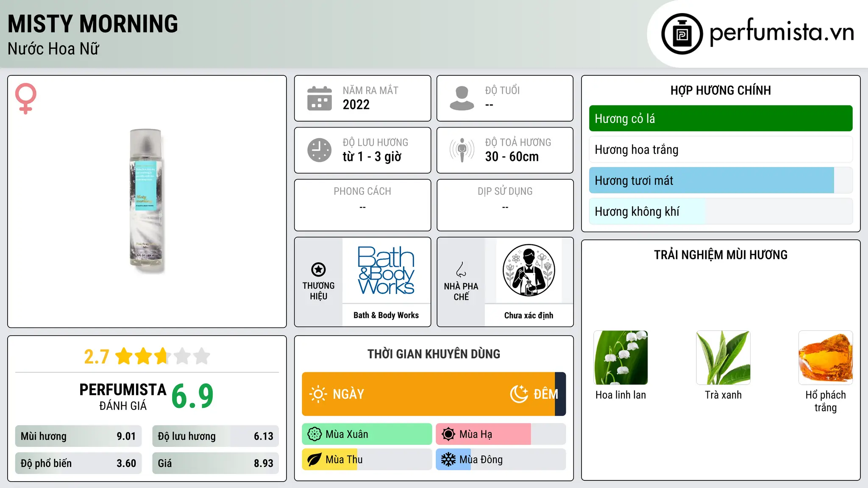Click the Hương tươi mát accord bar
Image resolution: width=868 pixels, height=488 pixels.
click(721, 180)
